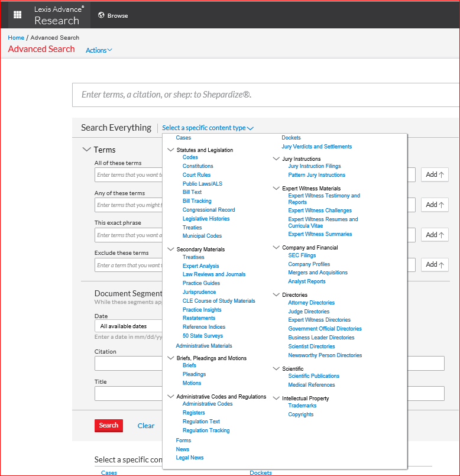Collapse the Scientific group
The height and width of the screenshot is (476, 460).
[276, 368]
